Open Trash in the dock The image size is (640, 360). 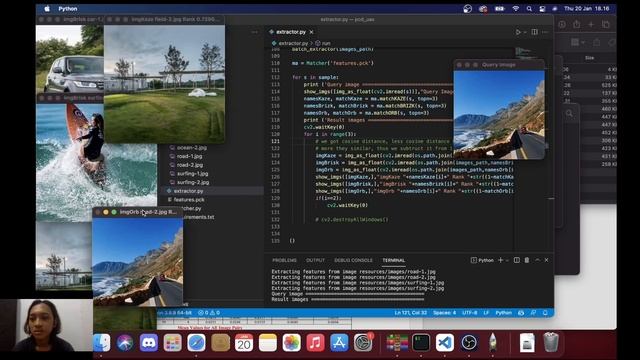(x=551, y=342)
